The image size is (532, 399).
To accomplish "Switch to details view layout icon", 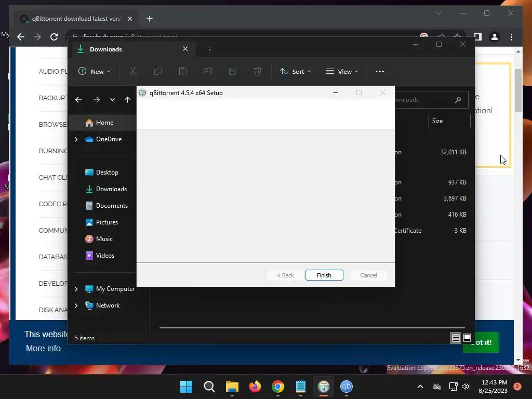I will tap(456, 338).
